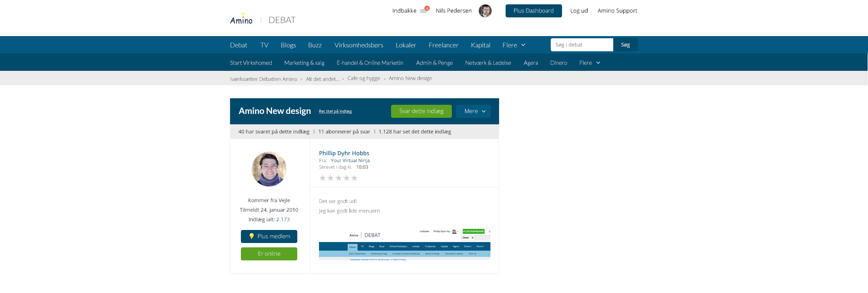Viewport: 868px width, 293px height.
Task: Go to Alt det andet... breadcrumb
Action: click(322, 79)
